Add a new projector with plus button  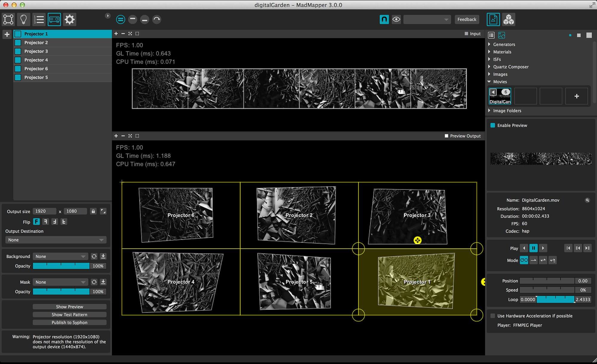[x=7, y=34]
